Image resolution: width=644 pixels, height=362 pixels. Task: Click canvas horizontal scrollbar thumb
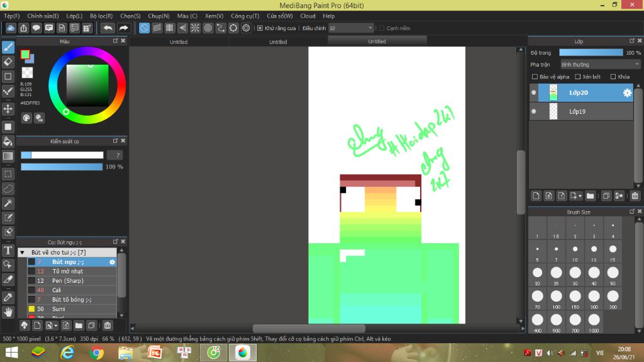(x=309, y=329)
